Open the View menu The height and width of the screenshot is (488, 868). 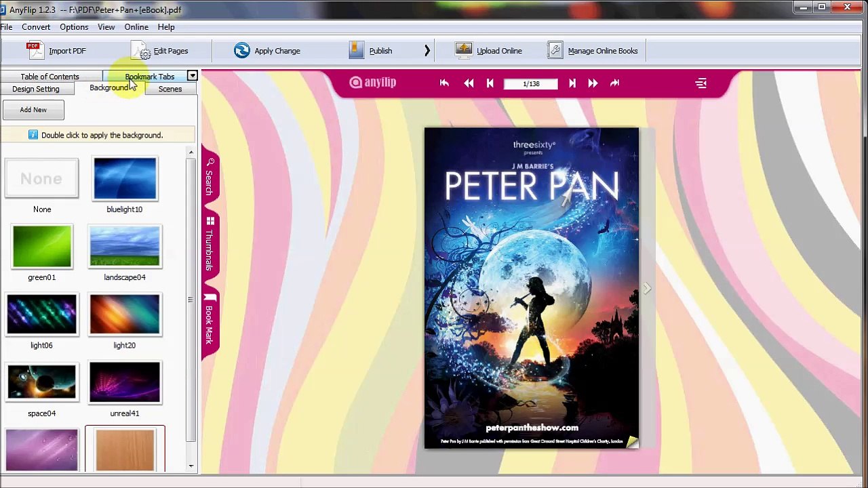coord(106,27)
